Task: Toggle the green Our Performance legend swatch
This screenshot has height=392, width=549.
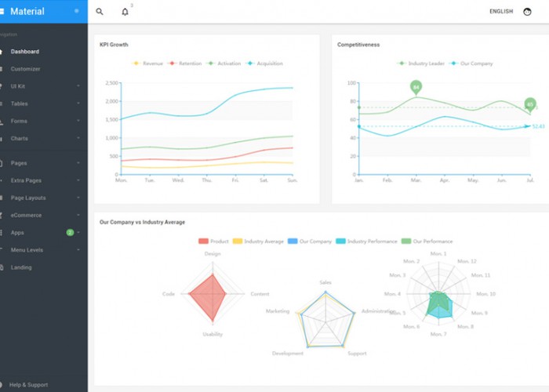Action: point(406,241)
